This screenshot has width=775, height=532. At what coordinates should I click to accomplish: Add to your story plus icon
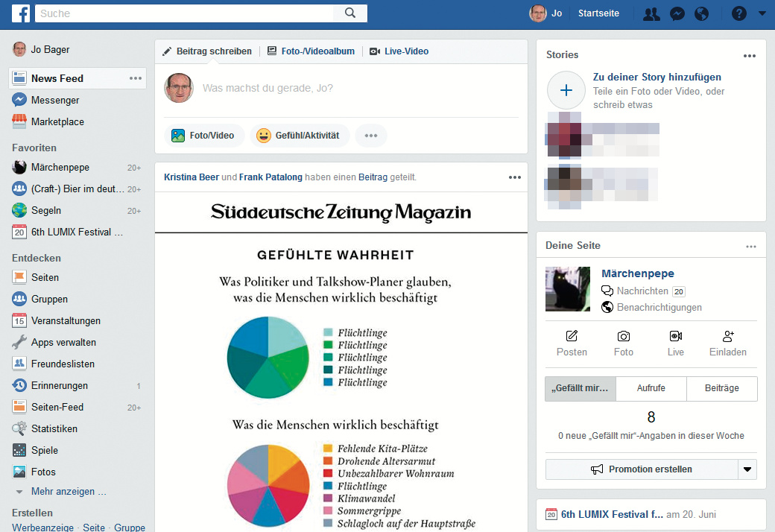566,91
